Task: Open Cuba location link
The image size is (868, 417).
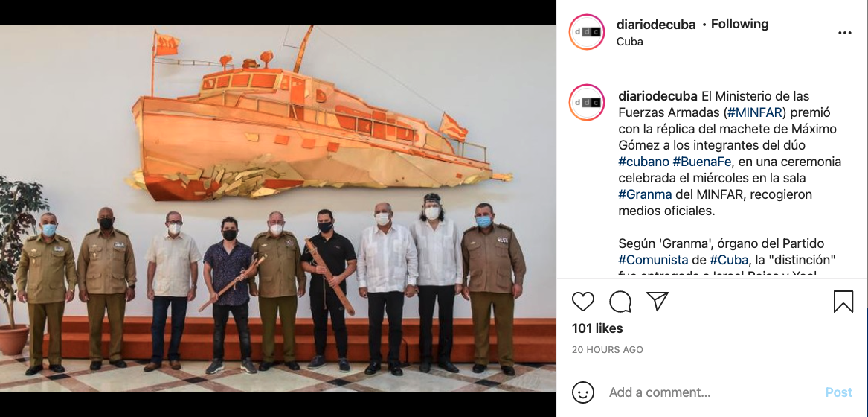Action: (630, 42)
